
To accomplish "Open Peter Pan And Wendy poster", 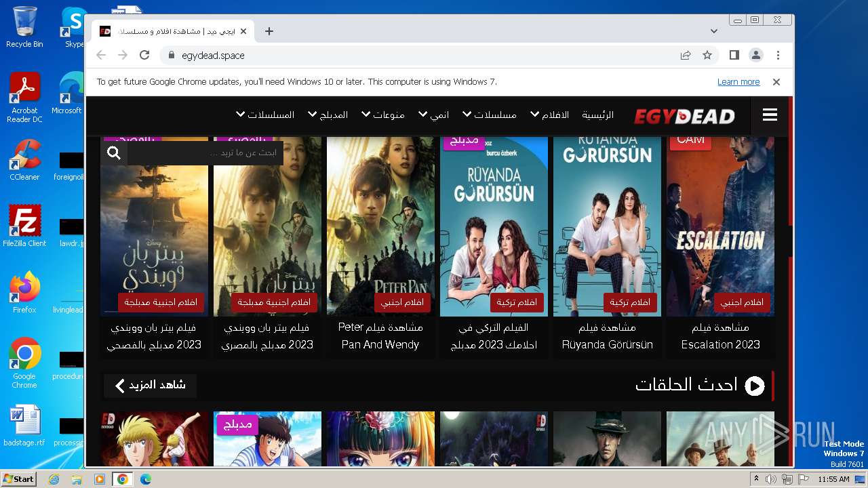I will pos(380,226).
